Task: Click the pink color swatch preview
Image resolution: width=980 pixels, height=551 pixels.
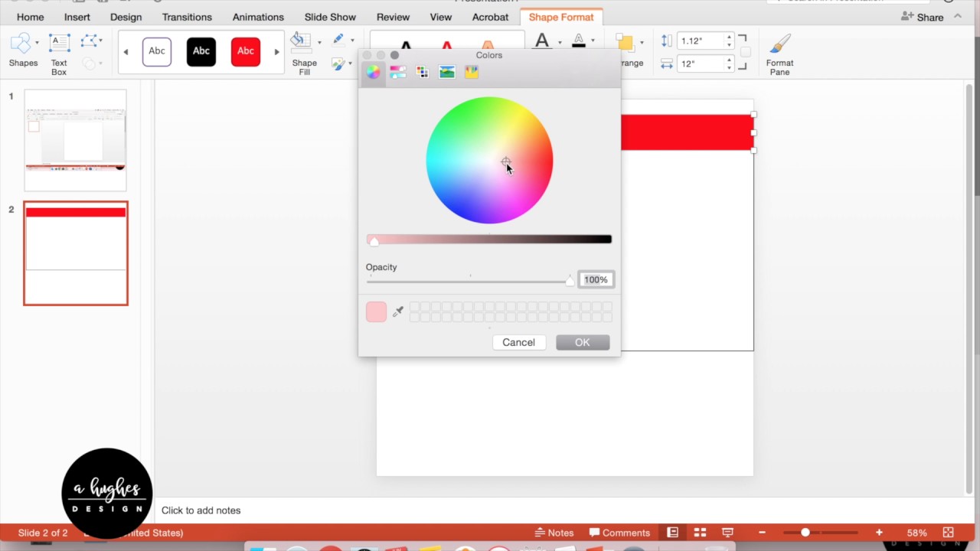Action: point(376,311)
